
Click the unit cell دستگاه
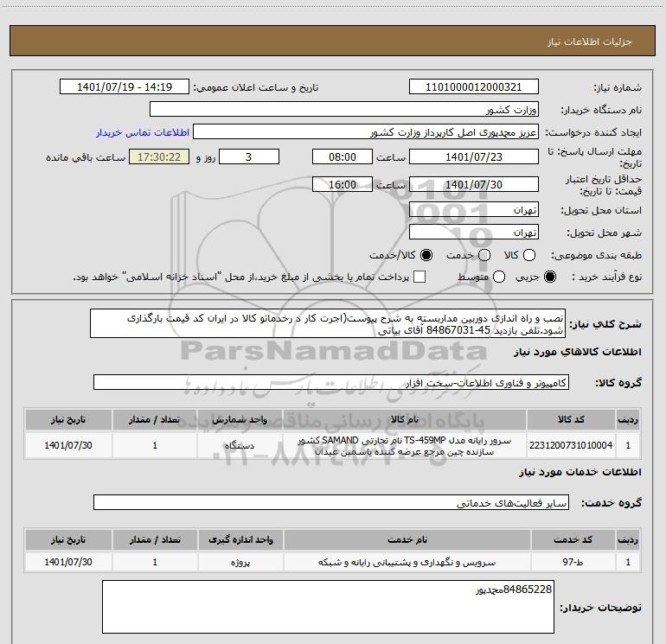240,445
